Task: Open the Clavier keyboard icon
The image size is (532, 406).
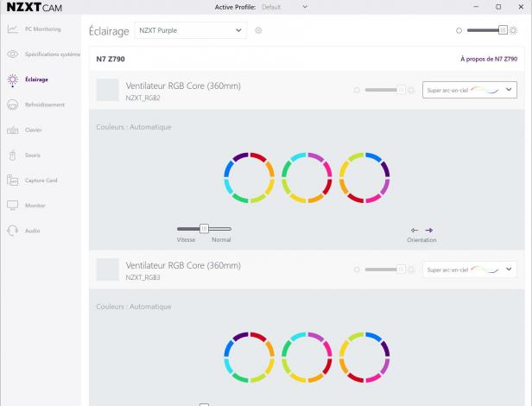Action: coord(13,130)
